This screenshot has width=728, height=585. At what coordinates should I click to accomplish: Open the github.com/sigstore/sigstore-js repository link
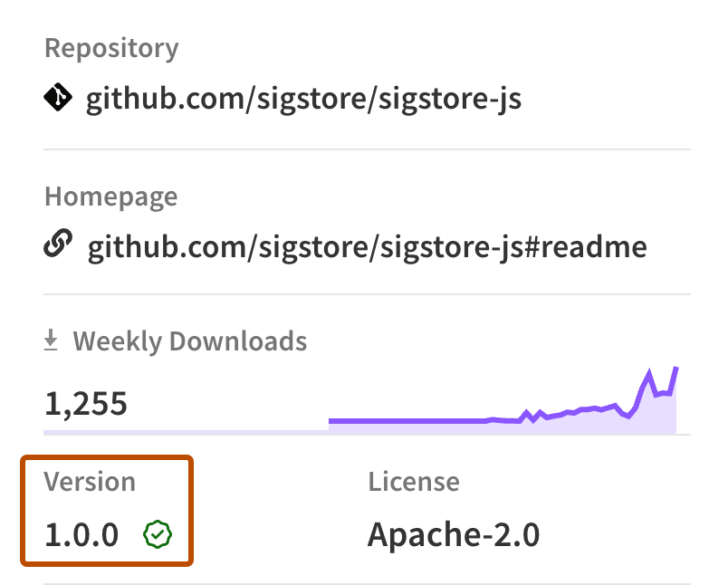pos(303,98)
